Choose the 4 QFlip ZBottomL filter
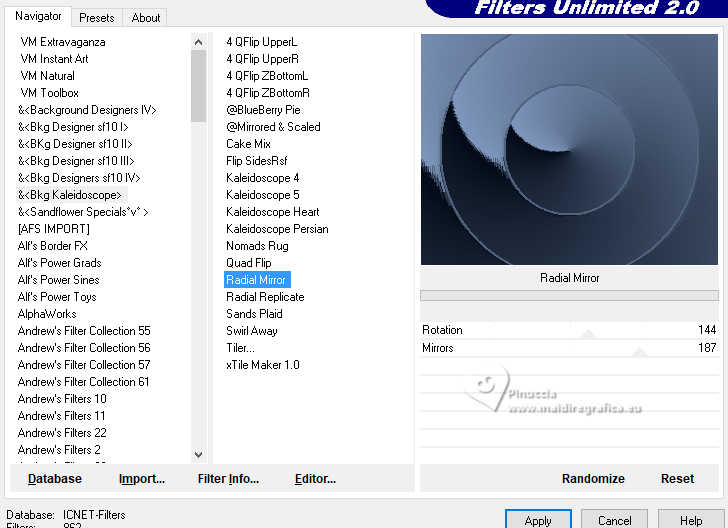 click(x=267, y=76)
